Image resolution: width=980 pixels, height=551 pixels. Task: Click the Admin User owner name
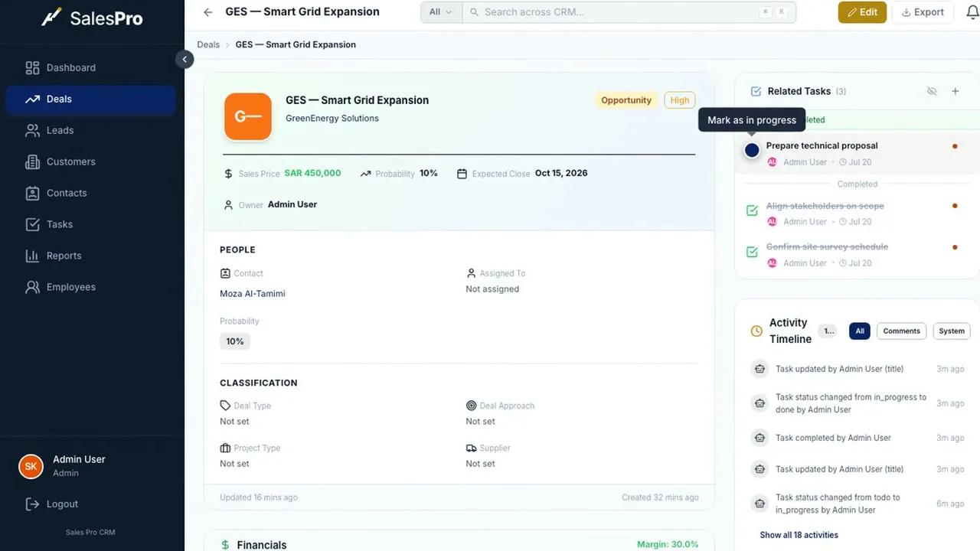pyautogui.click(x=292, y=204)
